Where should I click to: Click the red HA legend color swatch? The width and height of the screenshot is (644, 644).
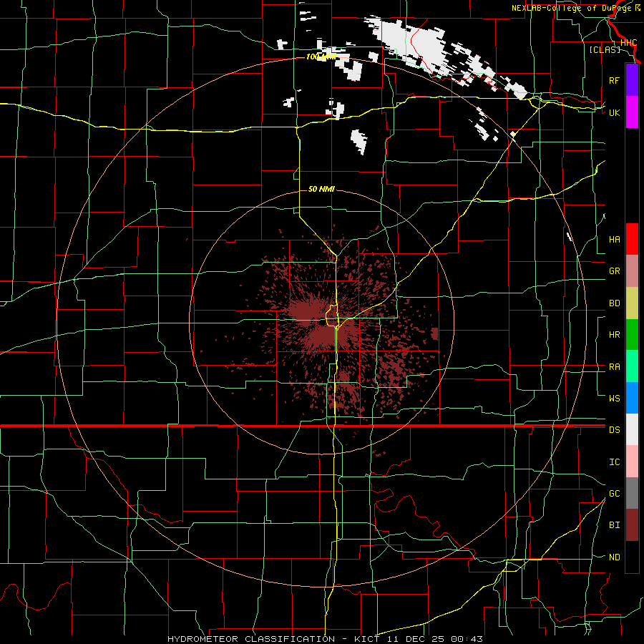(x=632, y=239)
